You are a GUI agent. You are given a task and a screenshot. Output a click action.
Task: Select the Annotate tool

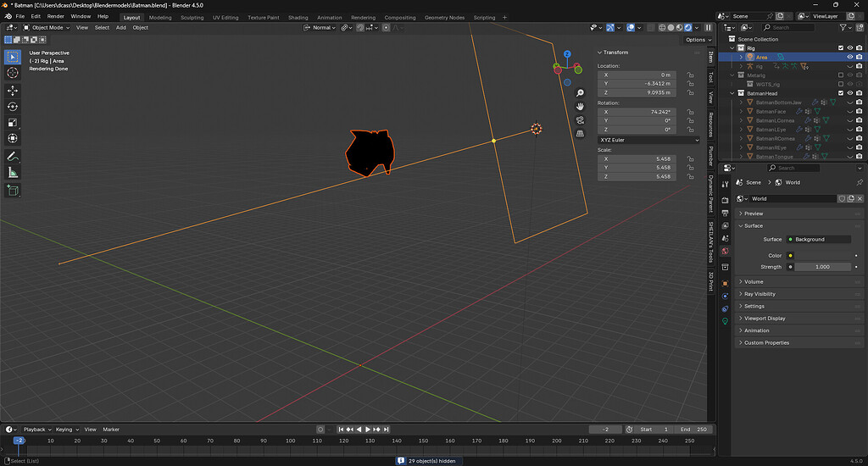click(13, 157)
